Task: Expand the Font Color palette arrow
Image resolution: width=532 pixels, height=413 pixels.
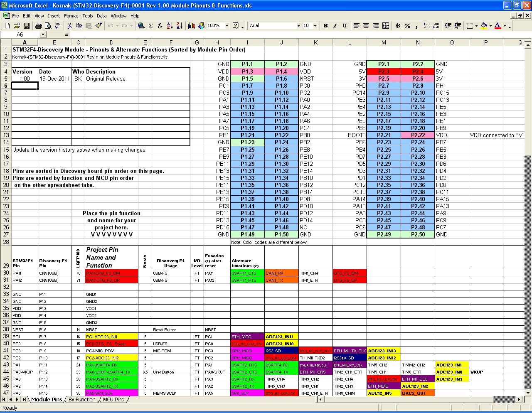Action: [x=505, y=26]
